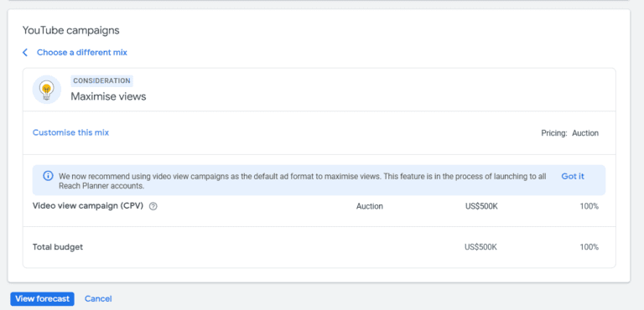Viewport: 644px width, 310px height.
Task: Select the Maximise views heading
Action: (108, 97)
